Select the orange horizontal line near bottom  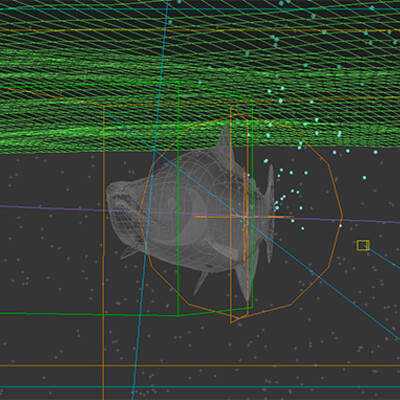click(x=200, y=366)
